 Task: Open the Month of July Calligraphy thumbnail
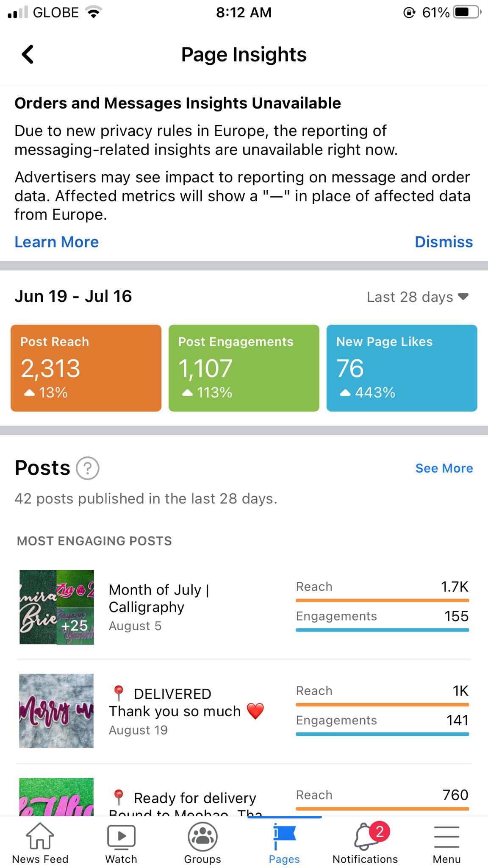coord(57,607)
